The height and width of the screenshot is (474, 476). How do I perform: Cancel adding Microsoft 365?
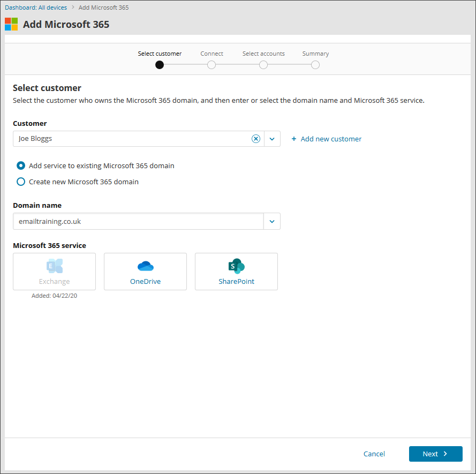coord(374,454)
